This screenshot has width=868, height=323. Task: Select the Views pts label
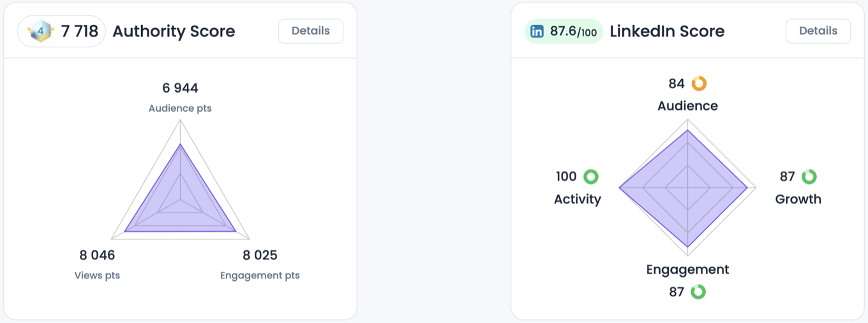pos(97,276)
